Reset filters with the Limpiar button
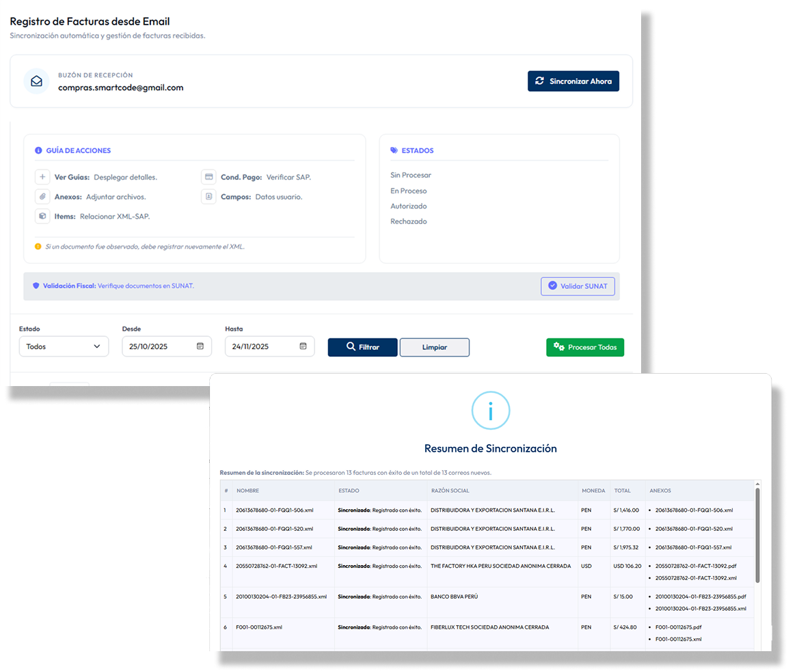The image size is (812, 671). (434, 347)
